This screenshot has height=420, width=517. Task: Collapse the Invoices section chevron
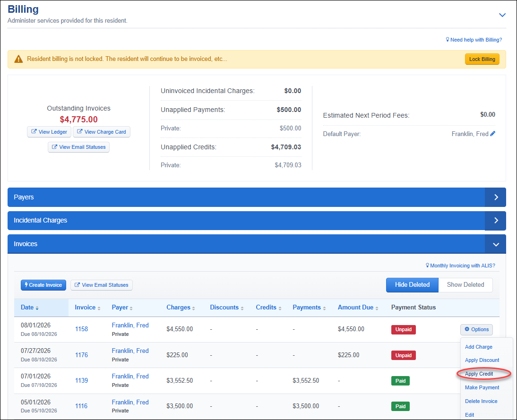[496, 244]
